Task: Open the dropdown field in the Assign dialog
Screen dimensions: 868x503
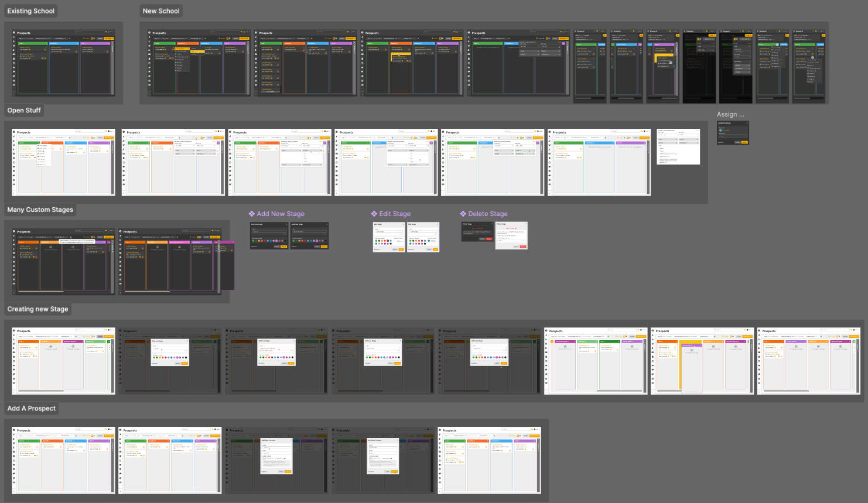Action: (733, 136)
